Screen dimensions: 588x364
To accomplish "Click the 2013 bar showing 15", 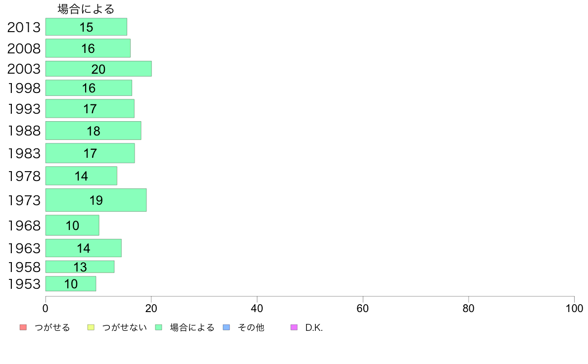I will [86, 27].
